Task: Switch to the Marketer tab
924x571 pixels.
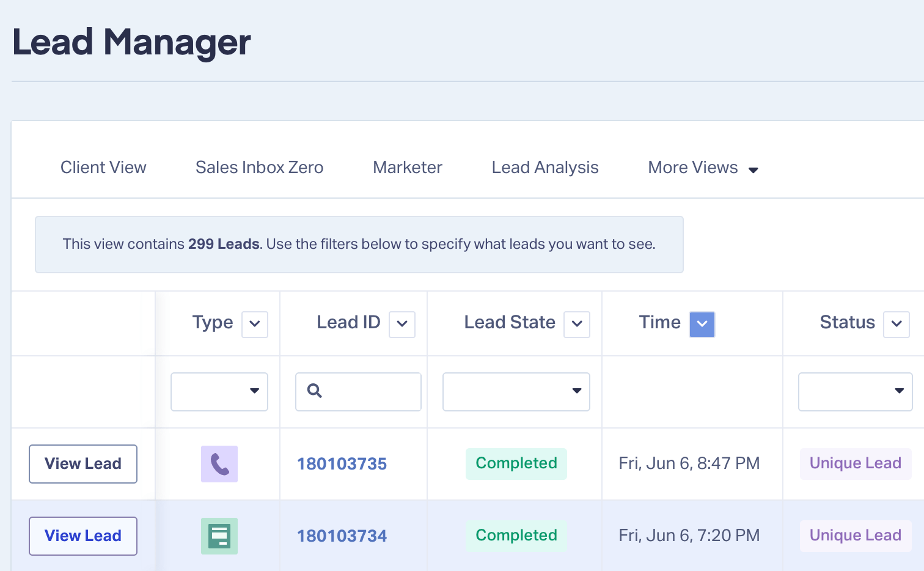Action: click(408, 168)
